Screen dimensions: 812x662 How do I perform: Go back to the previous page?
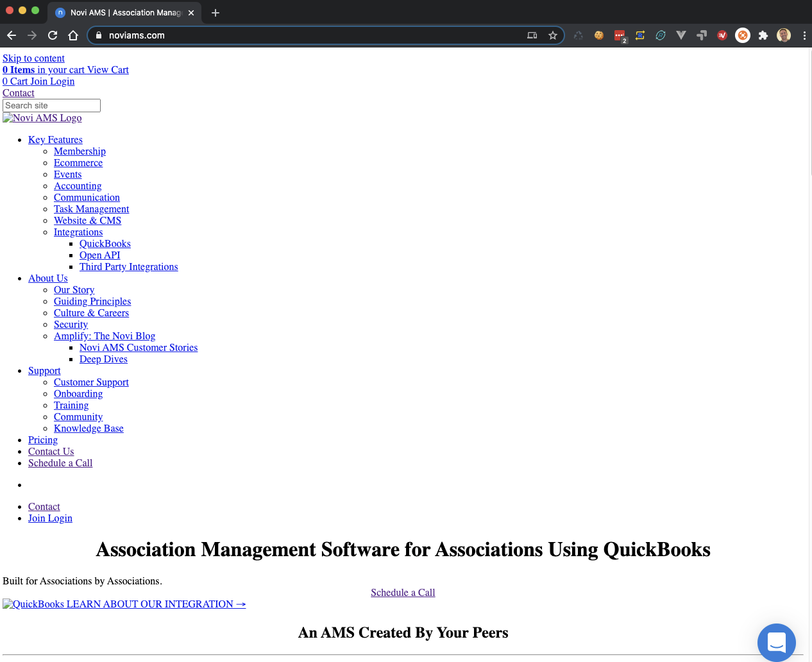(x=12, y=35)
